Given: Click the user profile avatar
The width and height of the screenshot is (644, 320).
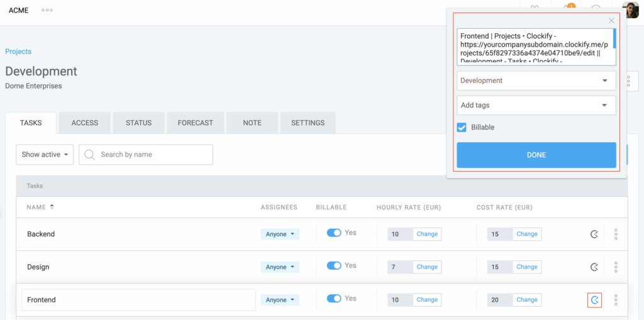Looking at the screenshot, I should tap(630, 10).
